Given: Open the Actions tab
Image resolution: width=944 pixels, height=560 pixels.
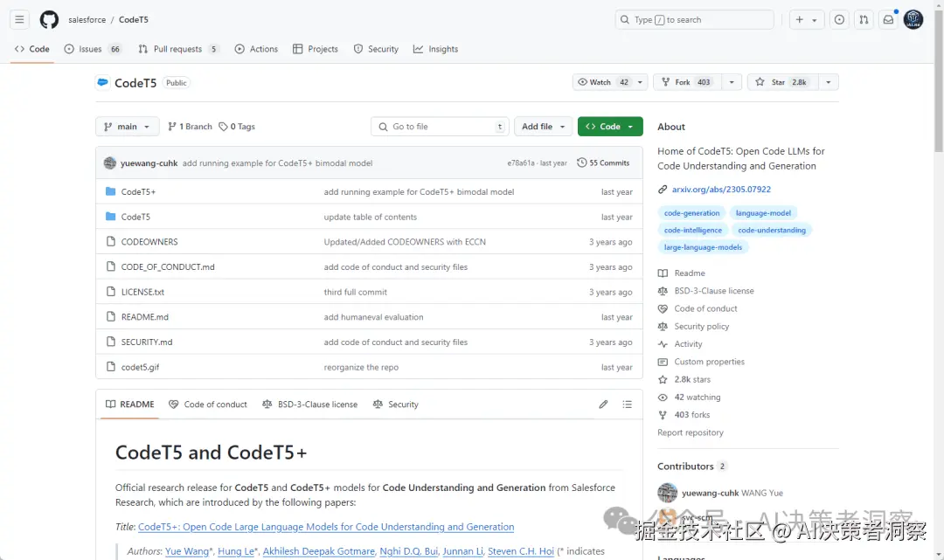Looking at the screenshot, I should point(256,49).
